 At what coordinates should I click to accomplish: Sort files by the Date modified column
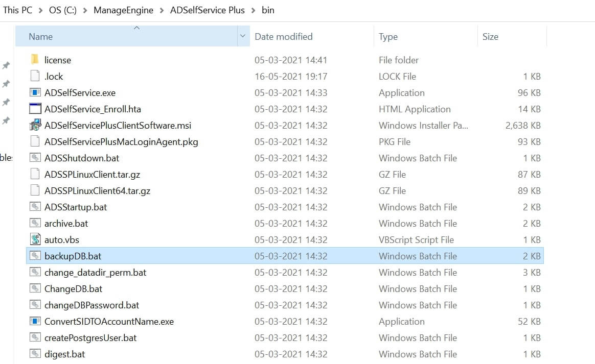283,36
